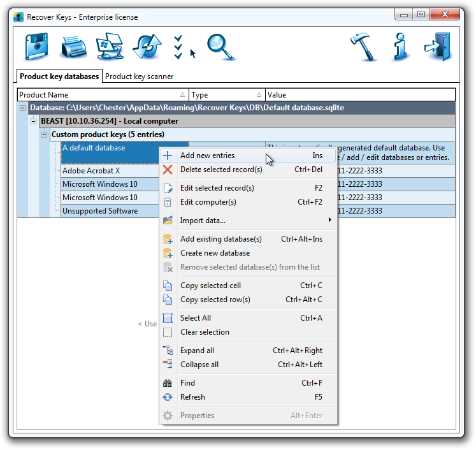Click the floppy disk save icon
The height and width of the screenshot is (450, 476).
click(x=36, y=46)
